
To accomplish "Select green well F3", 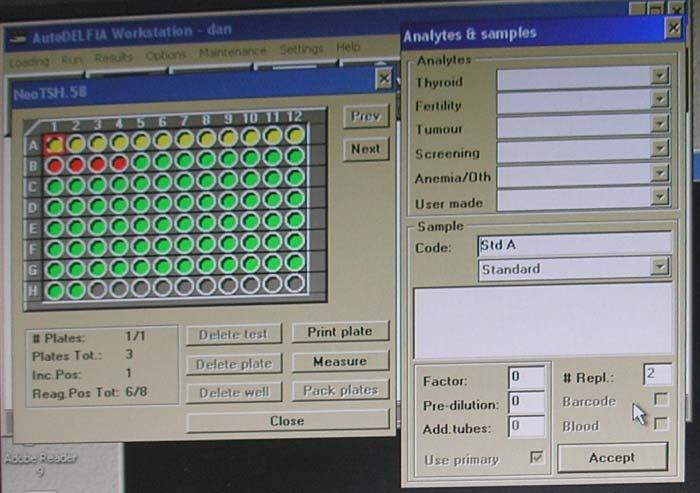I will (x=98, y=248).
